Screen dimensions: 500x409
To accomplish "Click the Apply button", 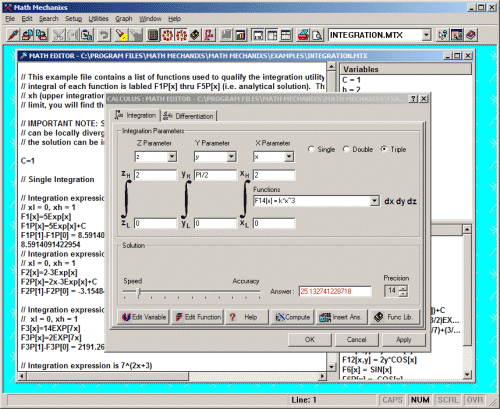I will point(404,339).
